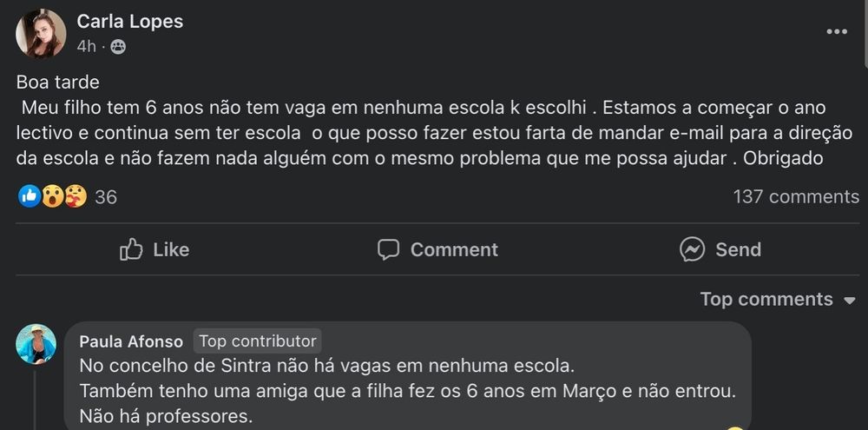Click the Comment speech bubble button

[x=438, y=250]
